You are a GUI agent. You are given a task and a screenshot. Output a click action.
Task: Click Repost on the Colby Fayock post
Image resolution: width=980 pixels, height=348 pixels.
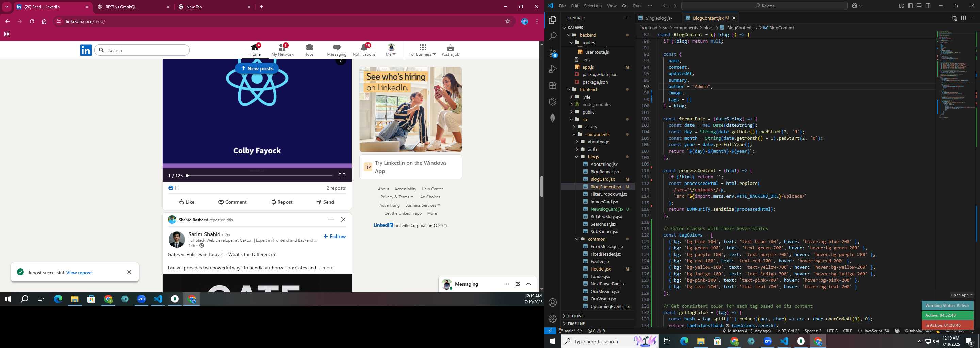click(x=281, y=202)
